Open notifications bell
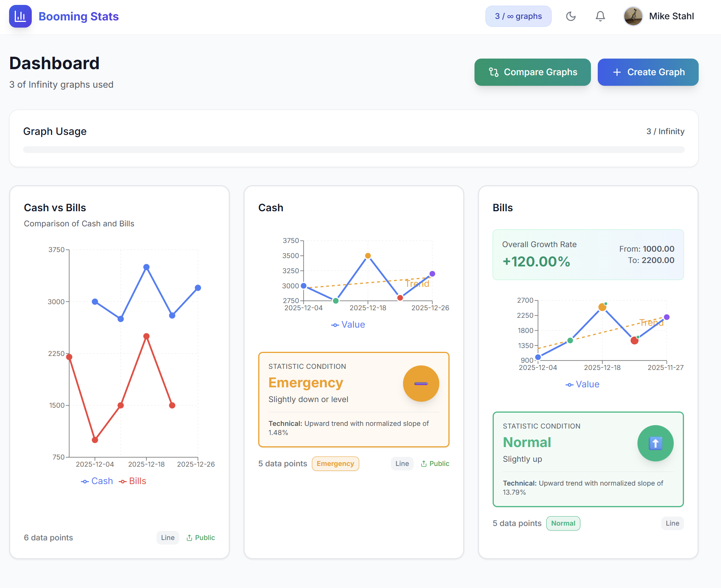 [600, 16]
